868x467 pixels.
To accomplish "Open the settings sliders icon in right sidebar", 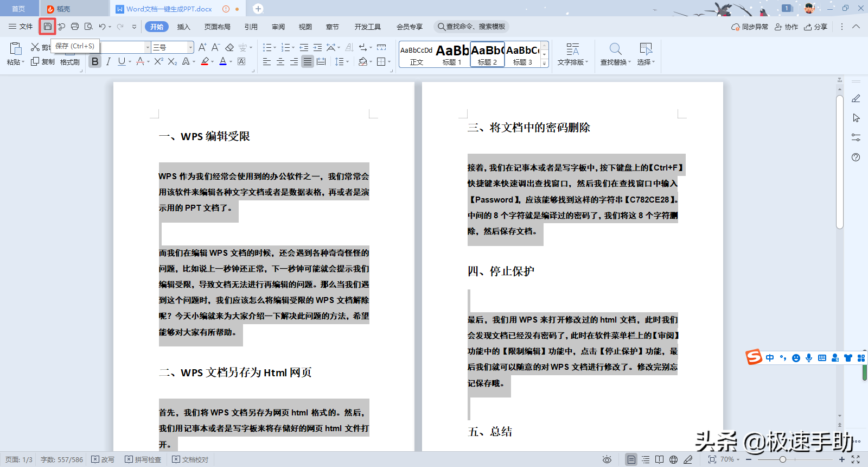I will [856, 137].
